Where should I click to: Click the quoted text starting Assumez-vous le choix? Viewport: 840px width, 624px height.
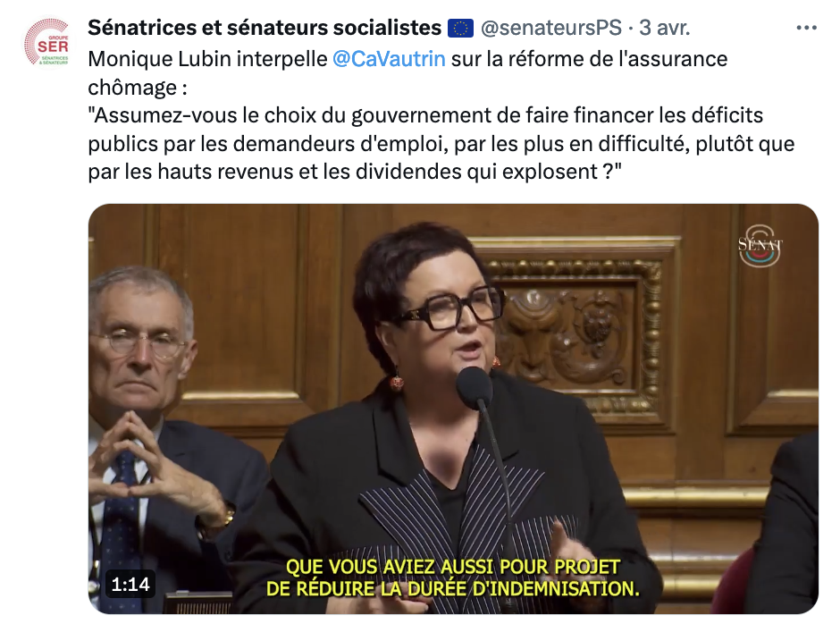pos(441,144)
